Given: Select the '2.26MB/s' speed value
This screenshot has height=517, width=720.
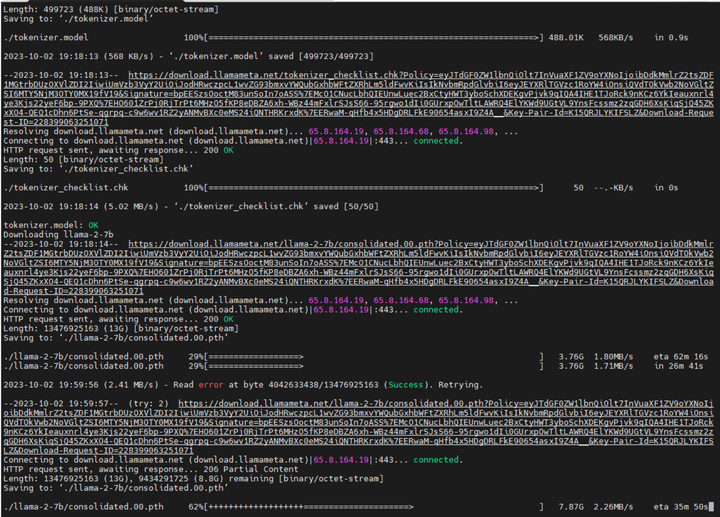Looking at the screenshot, I should pyautogui.click(x=613, y=507).
